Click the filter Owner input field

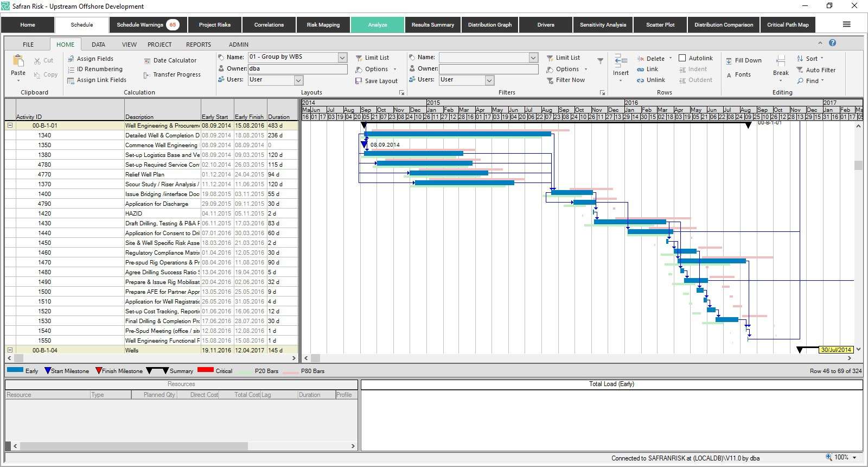(x=488, y=69)
